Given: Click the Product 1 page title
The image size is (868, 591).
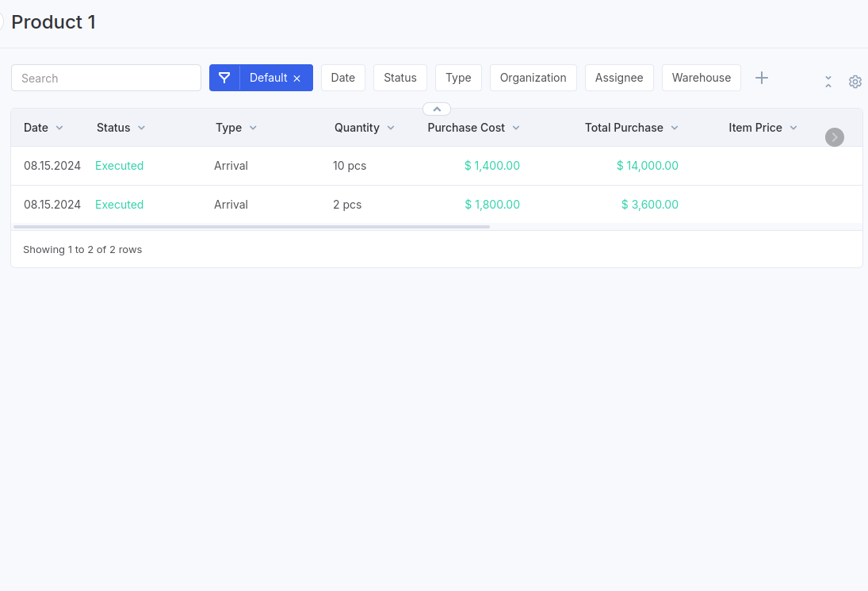Looking at the screenshot, I should [54, 22].
